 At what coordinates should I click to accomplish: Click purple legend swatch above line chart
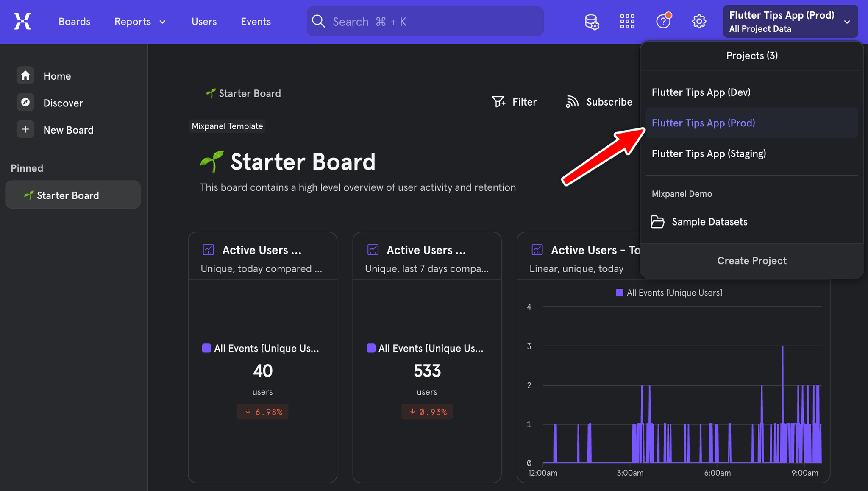click(619, 293)
